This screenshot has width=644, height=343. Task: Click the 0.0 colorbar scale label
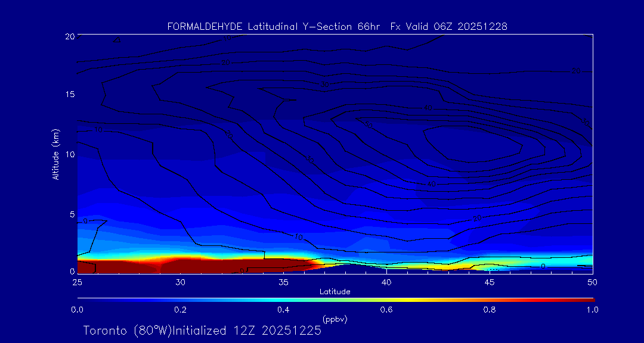point(77,310)
